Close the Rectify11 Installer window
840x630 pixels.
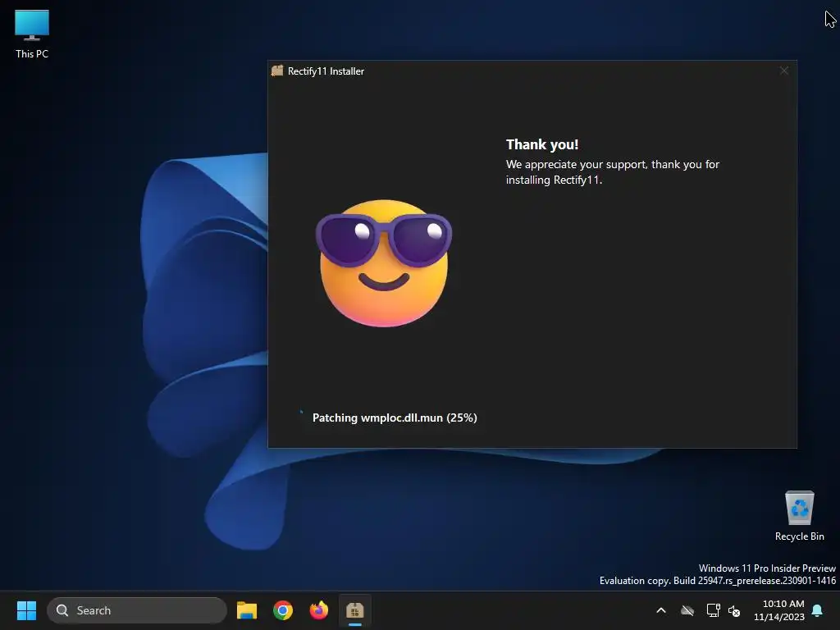783,71
